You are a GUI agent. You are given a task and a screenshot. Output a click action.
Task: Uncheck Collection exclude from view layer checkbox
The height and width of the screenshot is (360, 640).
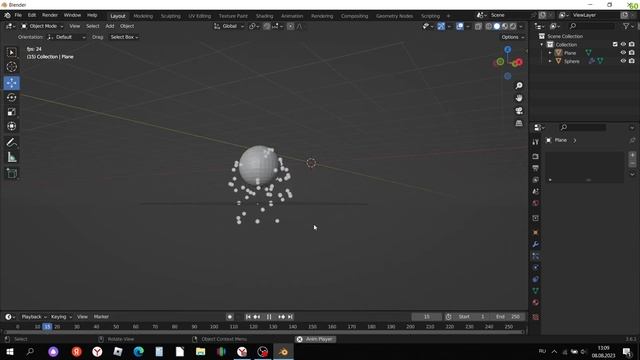(x=615, y=44)
